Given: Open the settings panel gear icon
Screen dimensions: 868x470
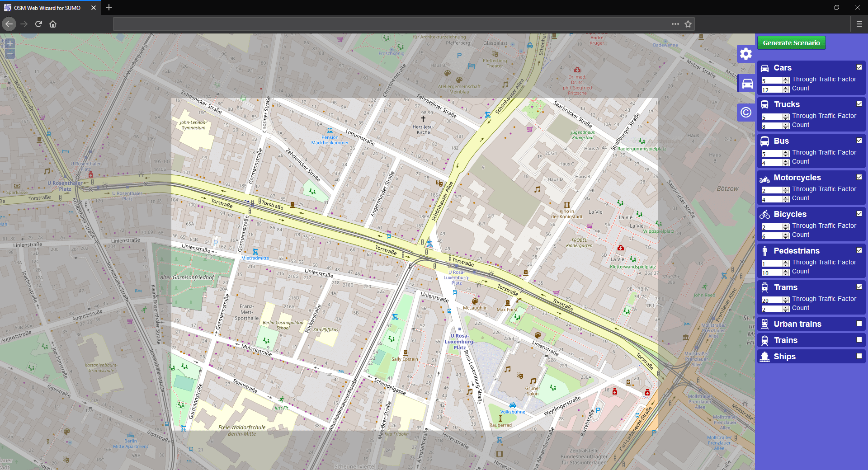Looking at the screenshot, I should click(x=745, y=53).
